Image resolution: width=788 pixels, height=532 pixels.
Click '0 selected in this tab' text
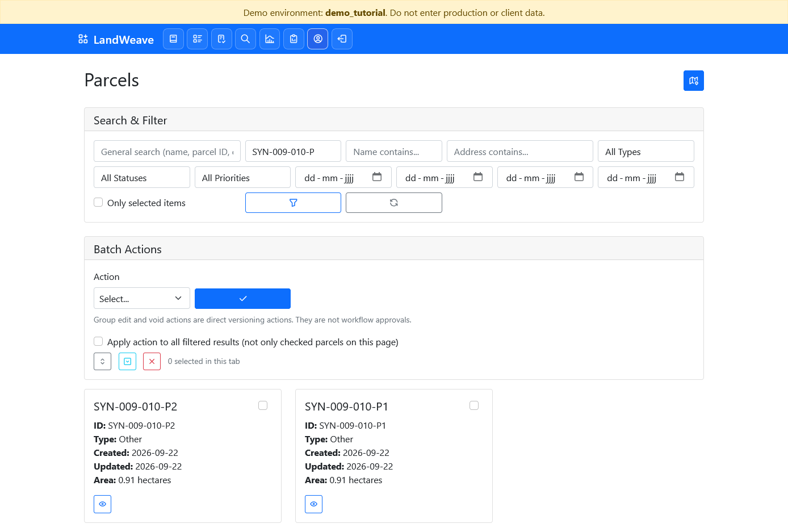point(204,362)
